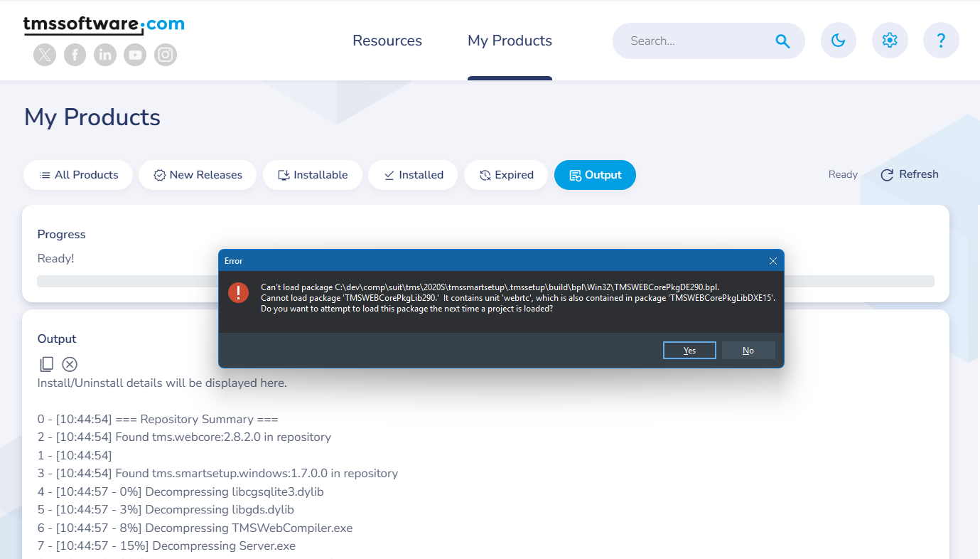Image resolution: width=980 pixels, height=559 pixels.
Task: Switch to New Releases tab
Action: coord(198,175)
